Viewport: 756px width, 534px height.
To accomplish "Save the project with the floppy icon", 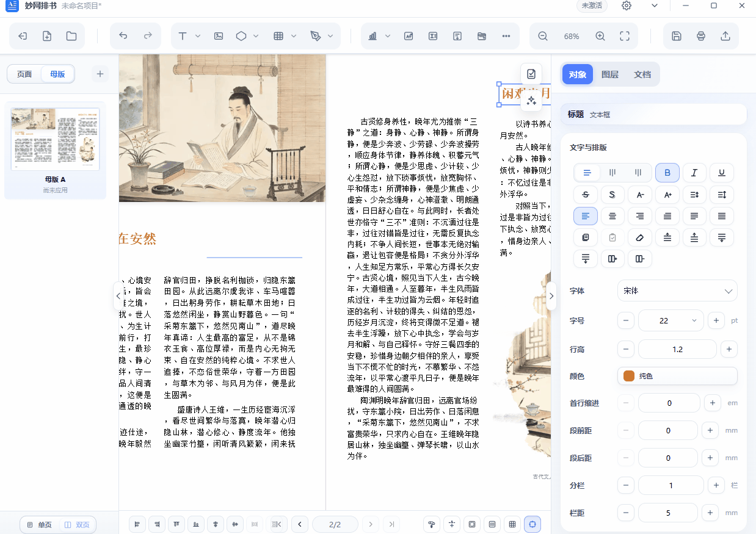I will [677, 36].
